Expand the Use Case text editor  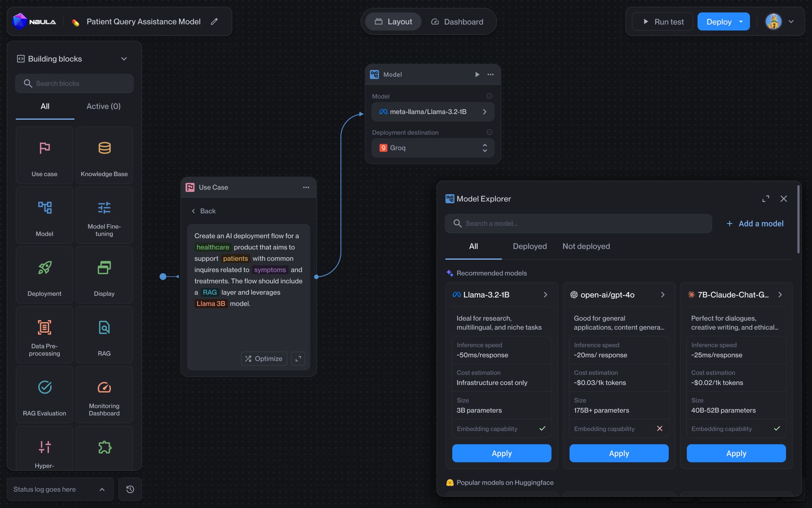pyautogui.click(x=298, y=359)
